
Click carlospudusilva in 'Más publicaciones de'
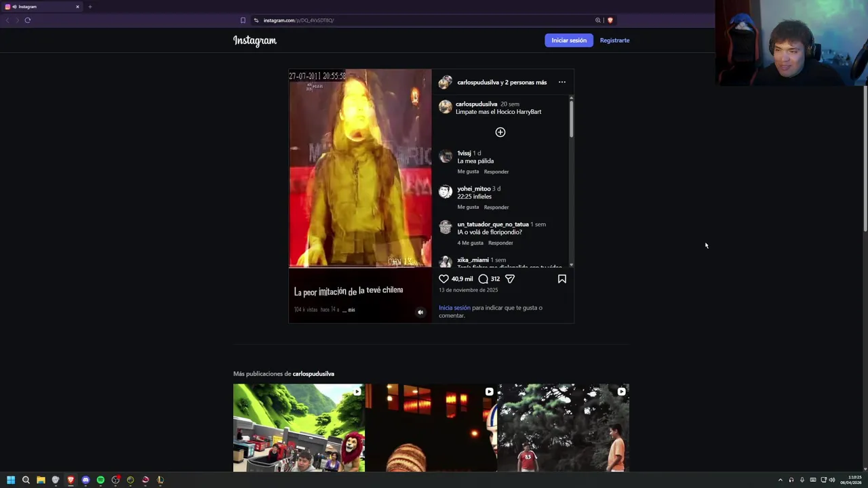[313, 373]
